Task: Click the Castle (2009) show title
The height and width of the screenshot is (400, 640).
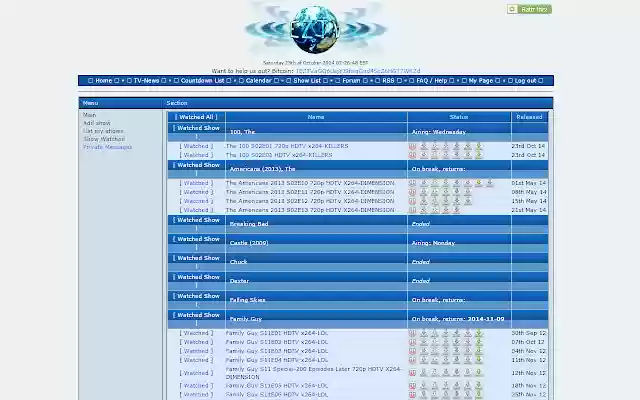Action: click(249, 243)
